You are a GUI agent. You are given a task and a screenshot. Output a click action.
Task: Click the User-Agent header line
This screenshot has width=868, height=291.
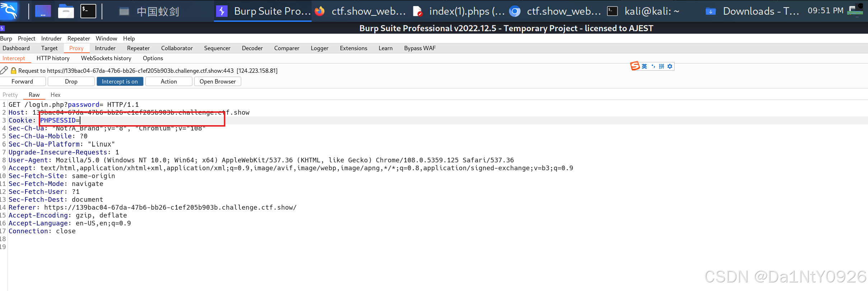(x=261, y=160)
